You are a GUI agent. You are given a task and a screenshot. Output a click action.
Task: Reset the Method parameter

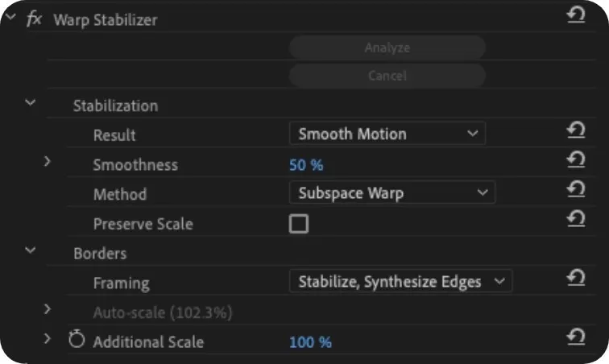[x=576, y=189]
